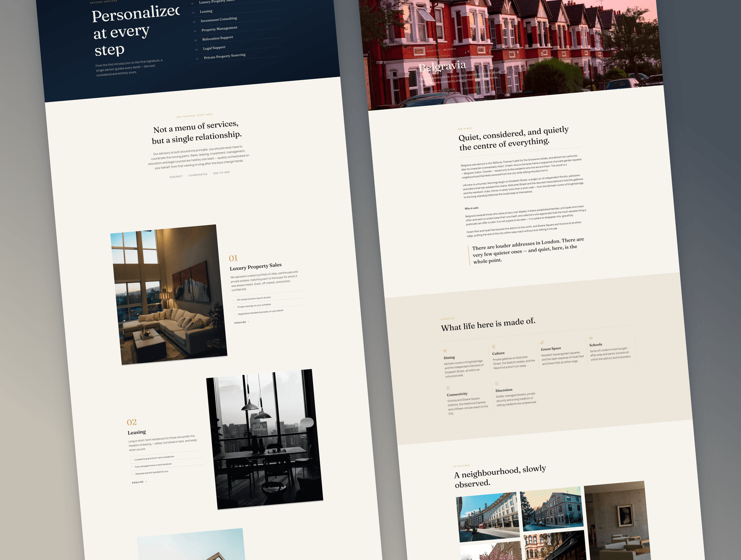Click the Green Space leaf icon
Screen dimensions: 741x560
(x=542, y=342)
